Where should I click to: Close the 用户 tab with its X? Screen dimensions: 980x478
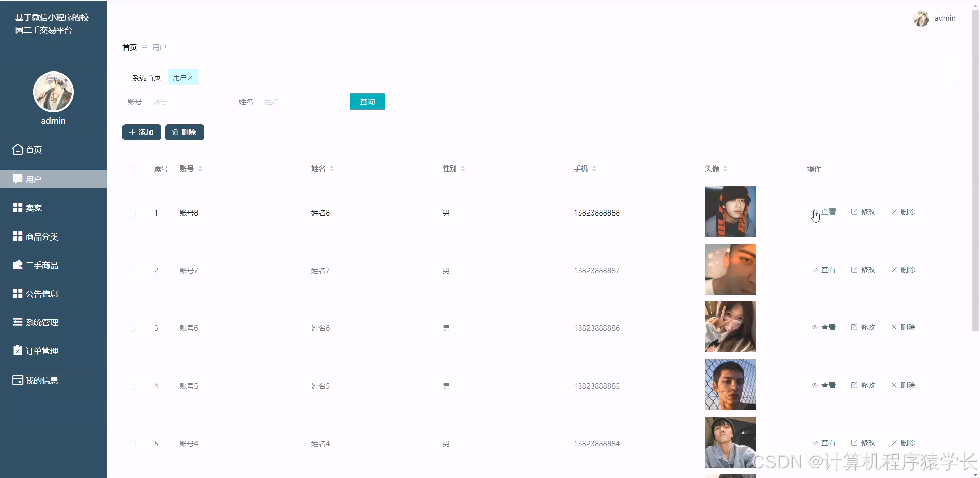(190, 78)
